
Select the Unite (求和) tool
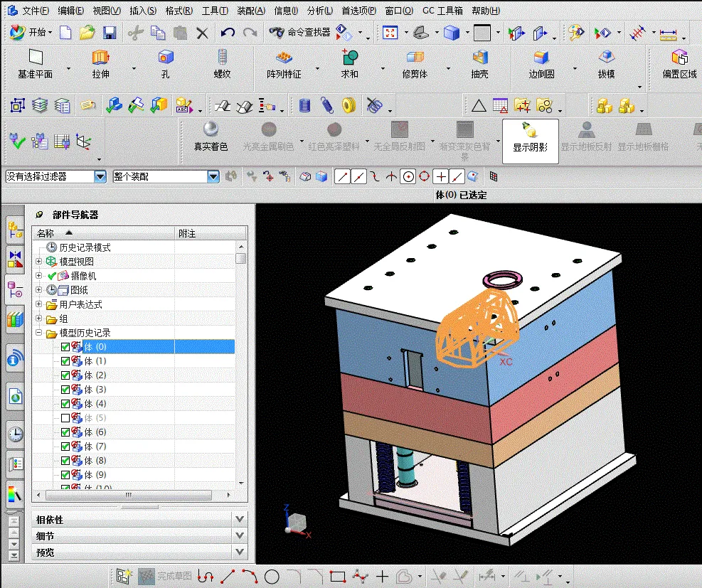[x=350, y=64]
